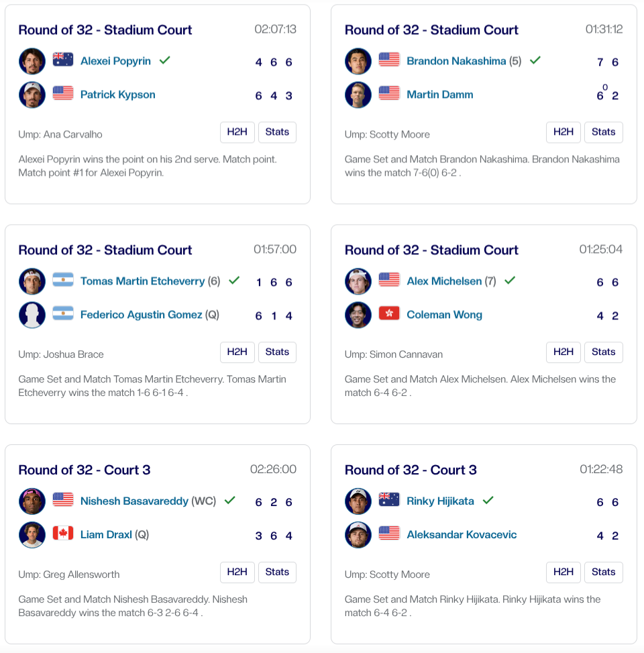Go to Aleksandar Kovacevic's player page
The height and width of the screenshot is (653, 644).
click(x=462, y=535)
